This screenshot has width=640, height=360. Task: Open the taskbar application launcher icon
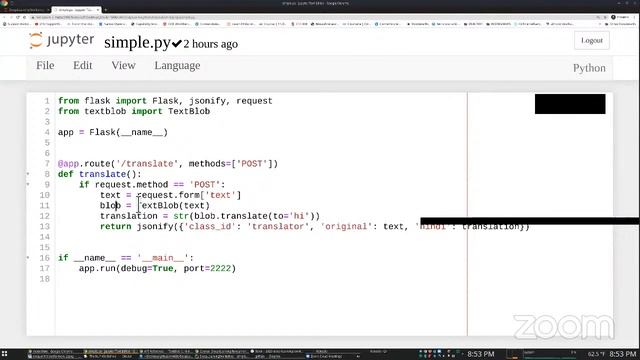click(x=4, y=354)
